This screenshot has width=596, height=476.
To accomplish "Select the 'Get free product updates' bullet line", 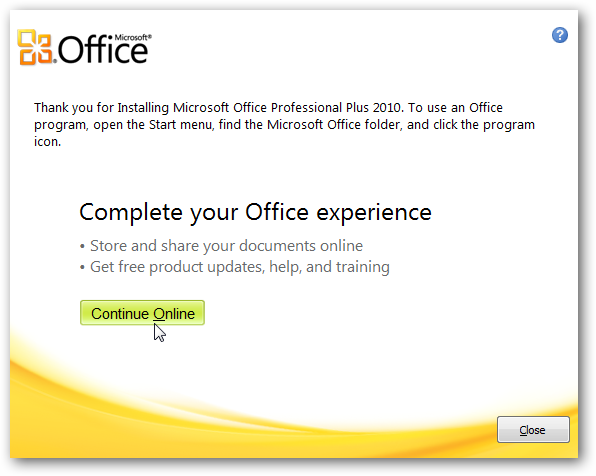I will click(x=235, y=267).
